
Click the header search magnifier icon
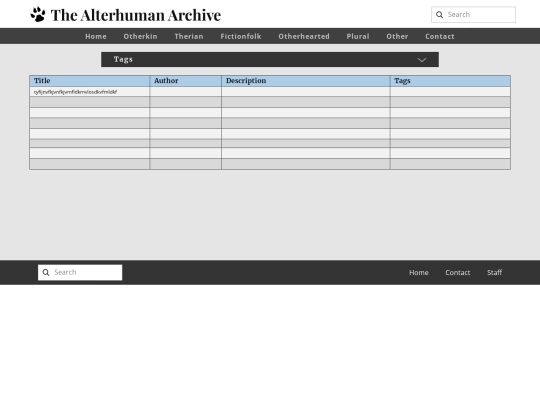(x=439, y=14)
